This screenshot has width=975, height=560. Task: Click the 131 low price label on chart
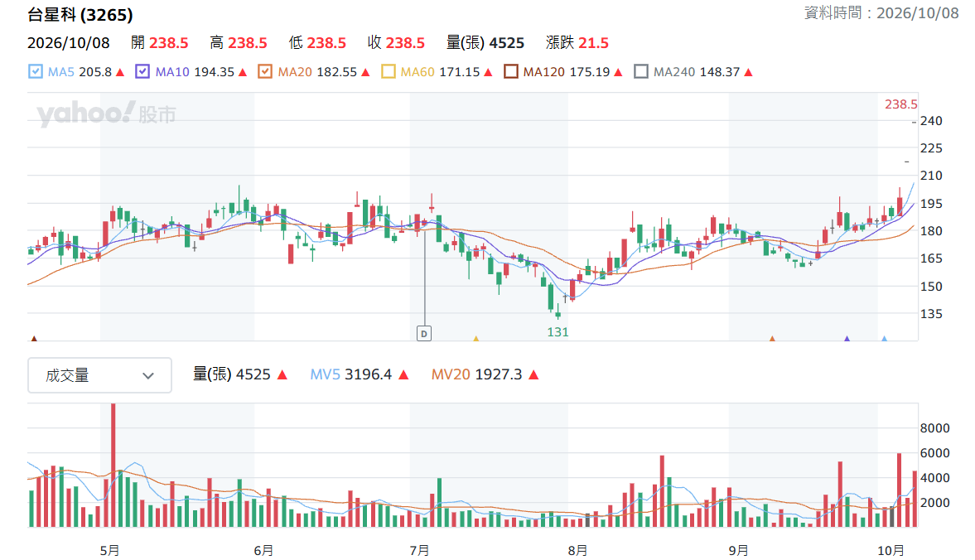[557, 332]
